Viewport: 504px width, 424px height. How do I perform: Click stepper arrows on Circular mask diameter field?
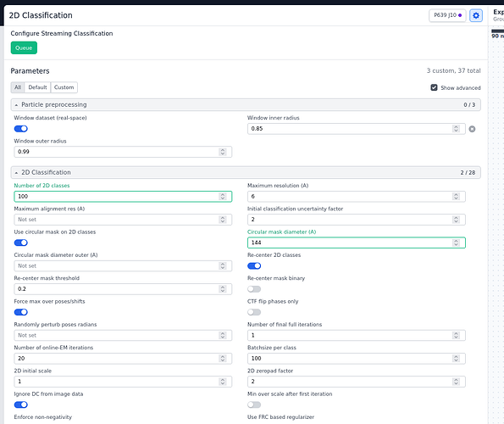pos(456,243)
